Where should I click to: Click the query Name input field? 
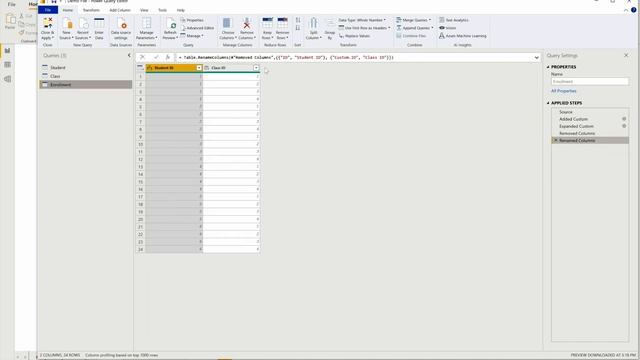[x=590, y=82]
